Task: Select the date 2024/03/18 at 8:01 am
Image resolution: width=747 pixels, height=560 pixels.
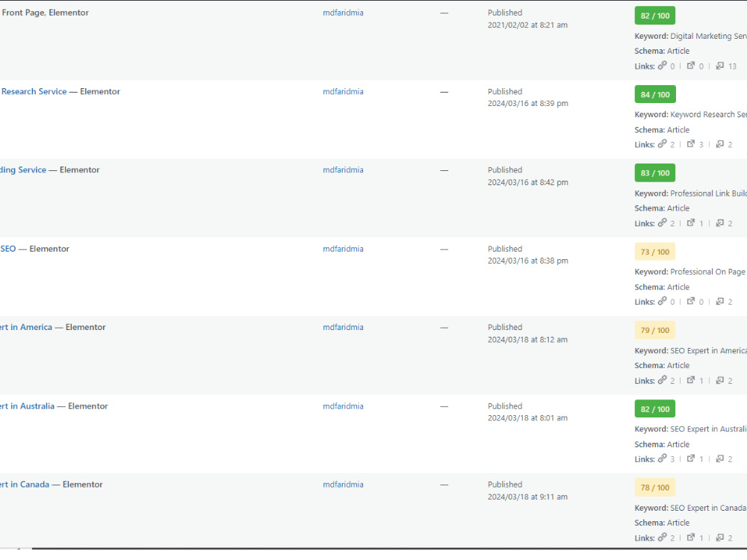Action: tap(527, 418)
